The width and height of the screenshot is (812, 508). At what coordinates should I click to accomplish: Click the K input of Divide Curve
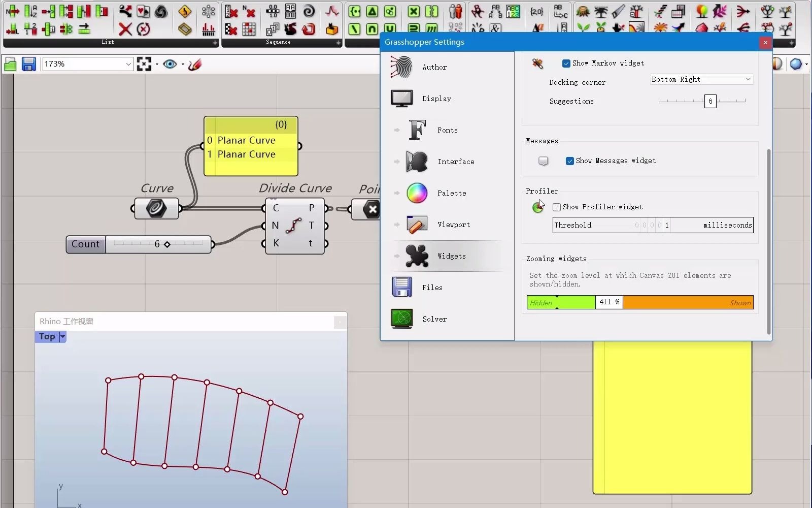point(276,243)
